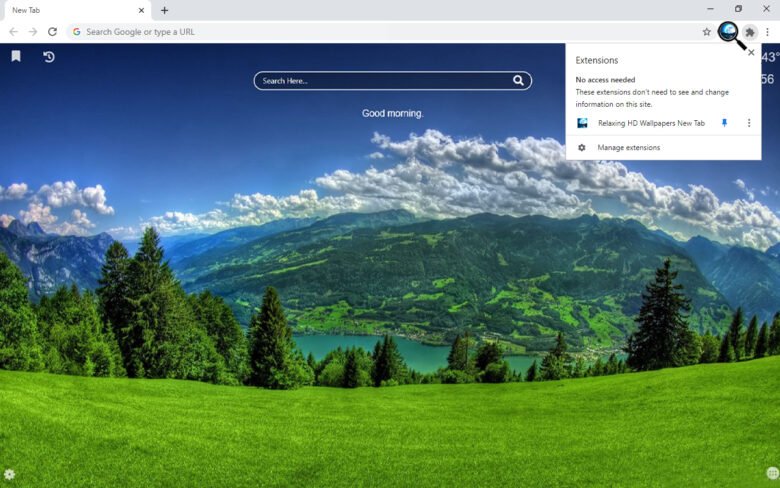The image size is (780, 488).
Task: Close the Extensions popup
Action: [751, 53]
